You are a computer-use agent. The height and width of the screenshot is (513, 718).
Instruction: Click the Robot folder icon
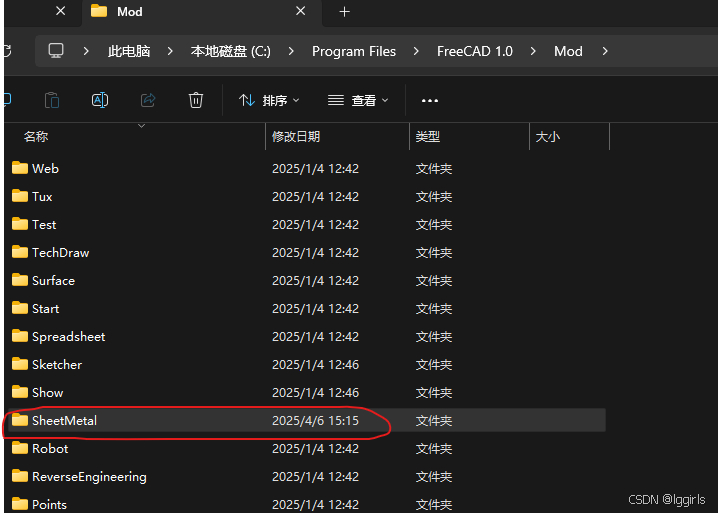pos(20,448)
